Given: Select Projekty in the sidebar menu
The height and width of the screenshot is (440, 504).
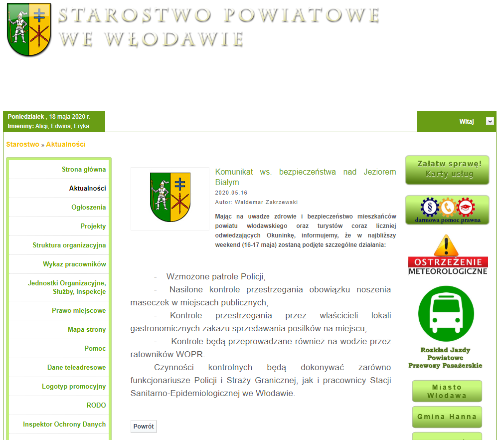Looking at the screenshot, I should [93, 226].
